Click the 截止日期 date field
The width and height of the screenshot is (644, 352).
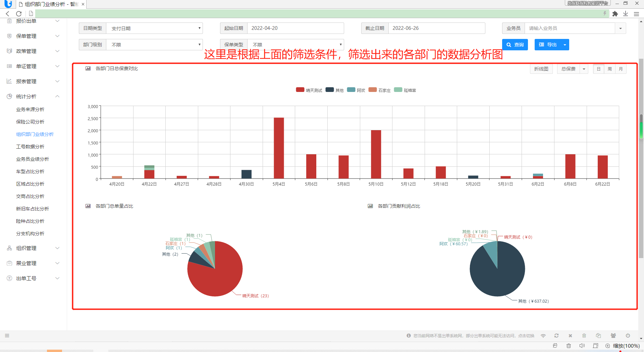click(x=437, y=28)
